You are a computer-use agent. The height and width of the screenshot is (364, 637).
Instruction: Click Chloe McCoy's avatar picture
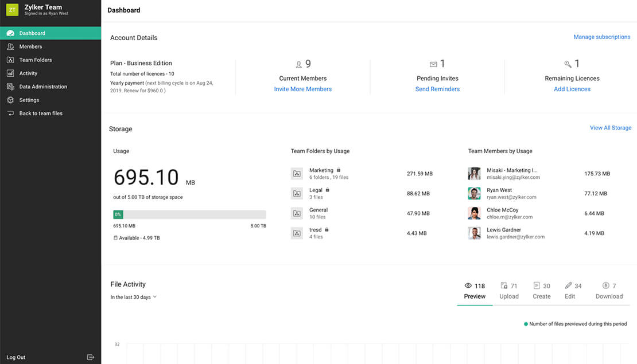(x=474, y=213)
